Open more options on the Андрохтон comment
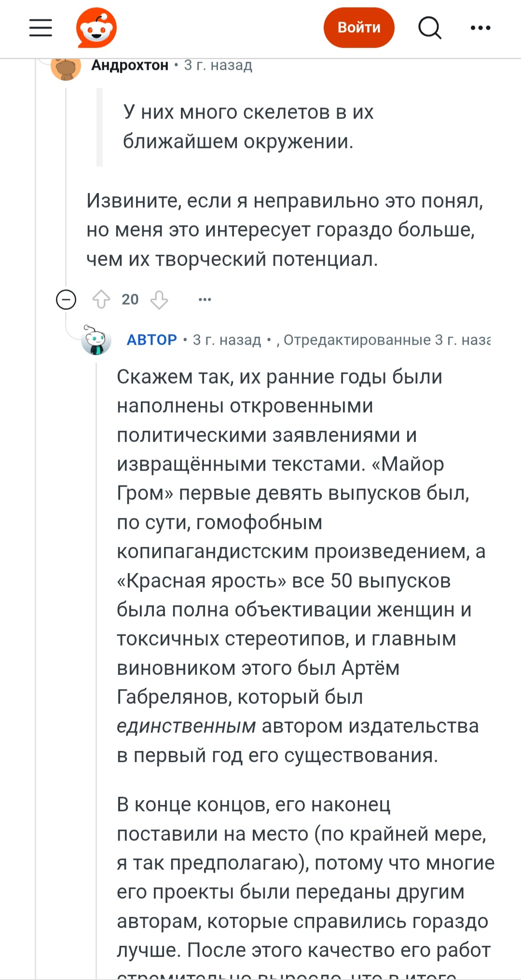The height and width of the screenshot is (980, 521). pos(205,299)
